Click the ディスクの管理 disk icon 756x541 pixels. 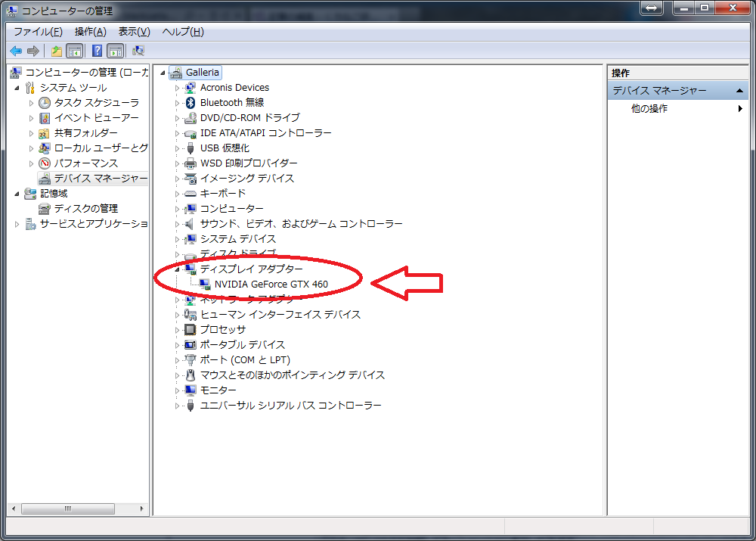(x=45, y=209)
